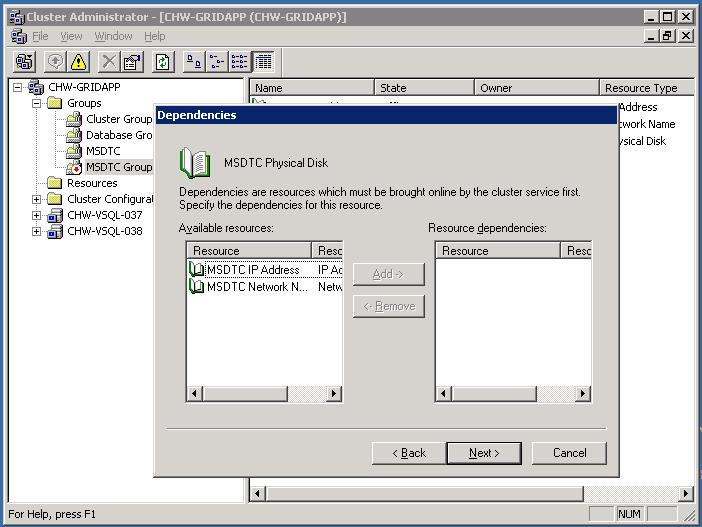Viewport: 702px width, 527px height.
Task: Click the yellow warning Initiate Failure icon
Action: point(78,62)
